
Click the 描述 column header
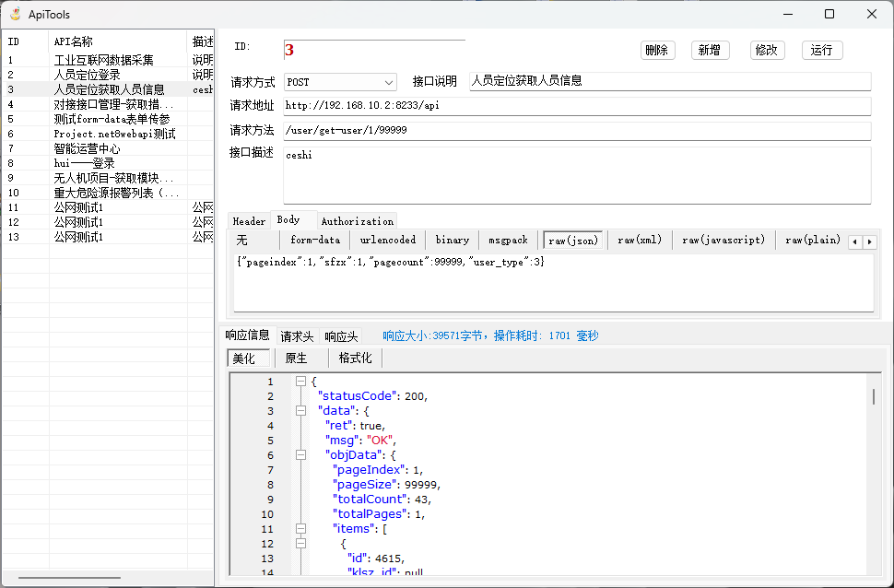pyautogui.click(x=201, y=41)
